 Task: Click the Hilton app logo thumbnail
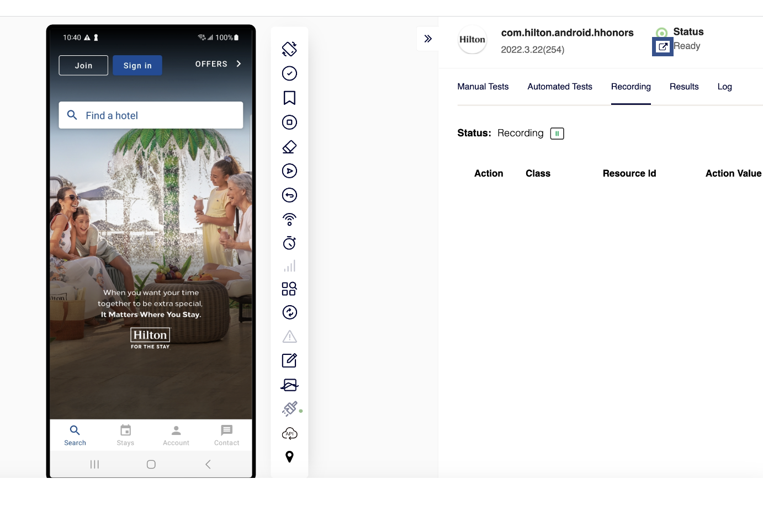473,40
